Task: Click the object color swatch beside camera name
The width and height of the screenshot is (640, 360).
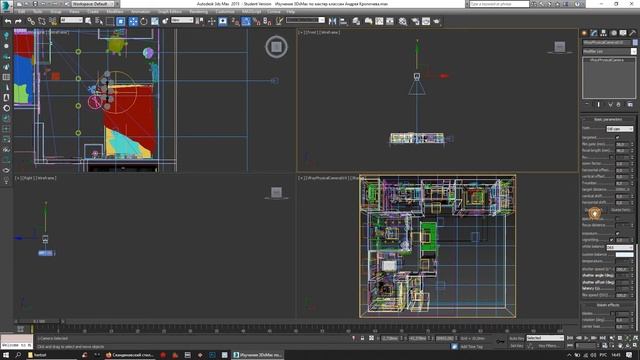Action: point(635,42)
